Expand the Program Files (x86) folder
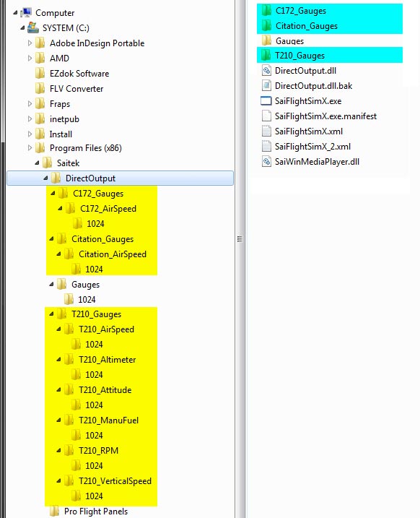Viewport: 420px width, 518px height. pyautogui.click(x=30, y=148)
